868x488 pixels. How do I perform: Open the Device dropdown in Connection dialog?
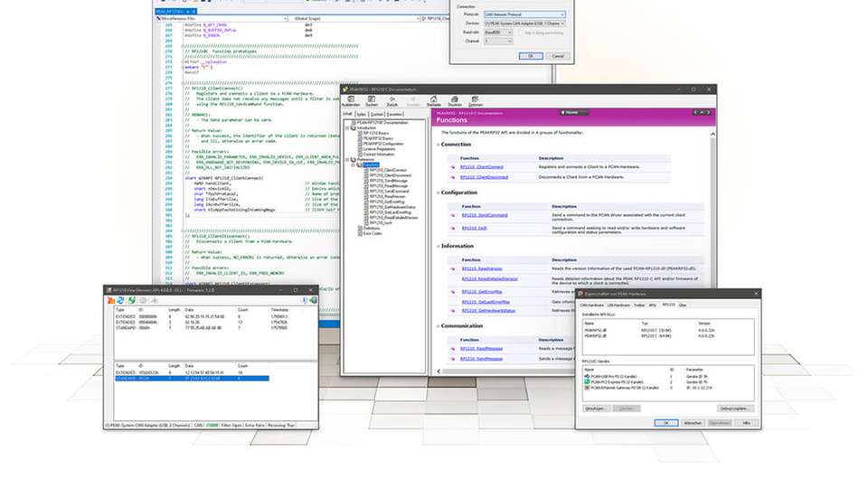coord(524,23)
